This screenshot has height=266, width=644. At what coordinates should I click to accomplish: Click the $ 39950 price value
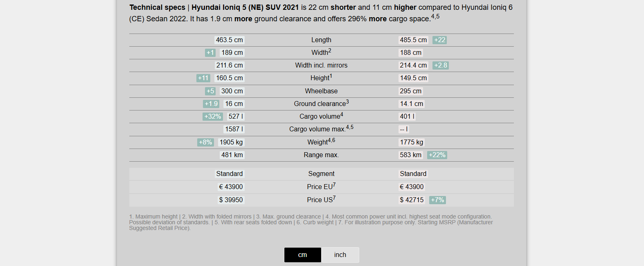(x=231, y=200)
